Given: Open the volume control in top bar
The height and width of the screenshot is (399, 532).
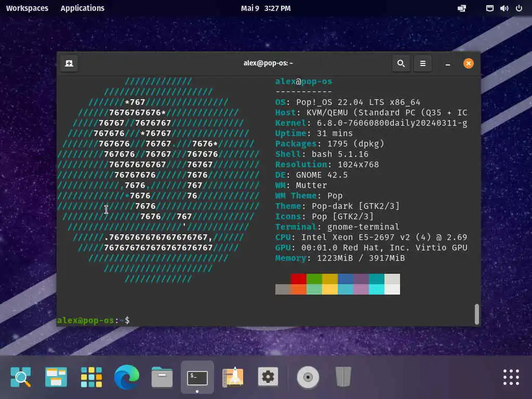Looking at the screenshot, I should pos(504,8).
